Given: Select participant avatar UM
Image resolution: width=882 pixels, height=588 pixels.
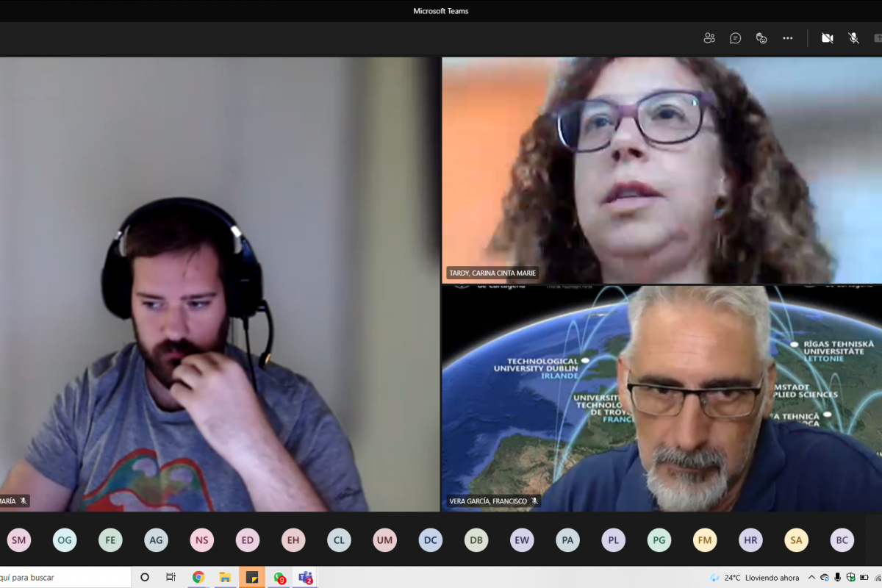Looking at the screenshot, I should coord(384,540).
